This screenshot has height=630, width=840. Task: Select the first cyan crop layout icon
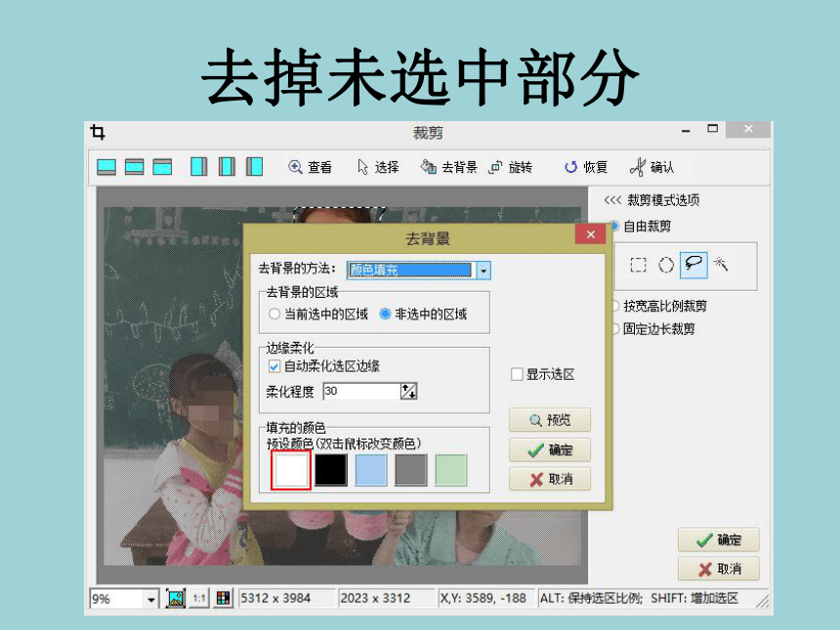(106, 167)
